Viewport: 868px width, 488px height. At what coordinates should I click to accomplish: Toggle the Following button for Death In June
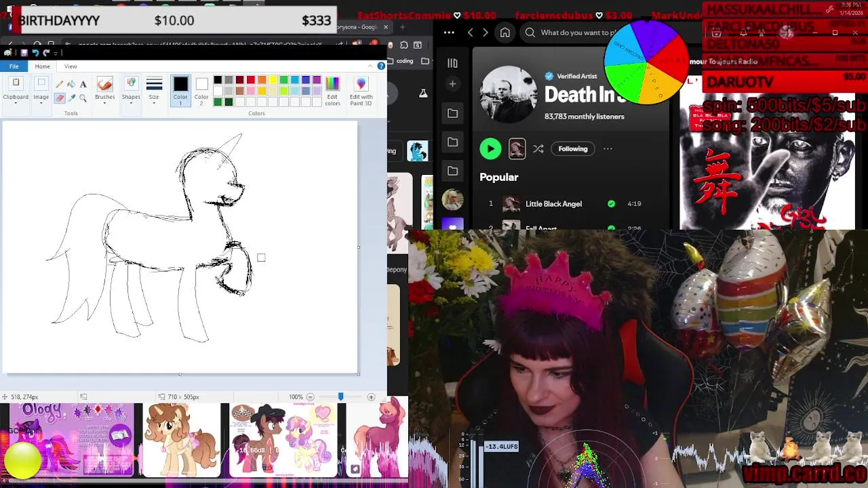[573, 149]
